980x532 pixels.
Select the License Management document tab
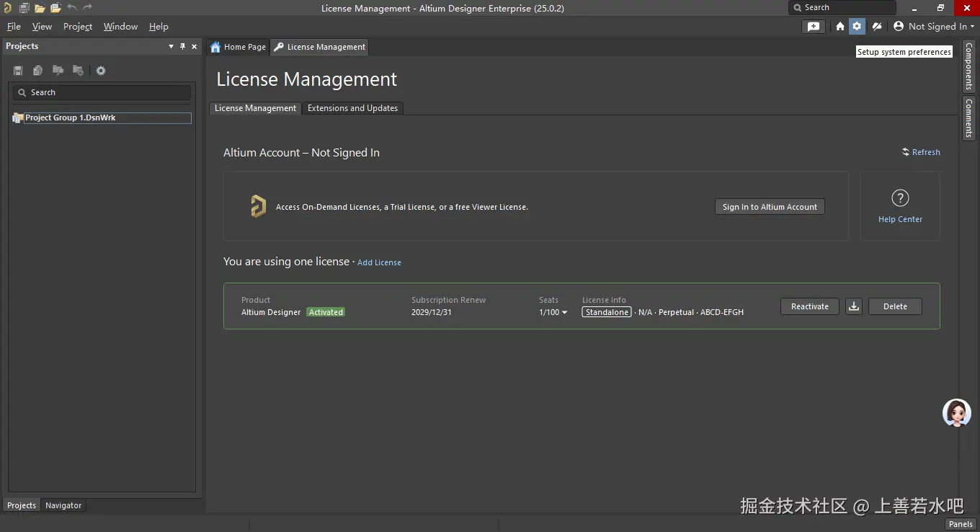(319, 47)
